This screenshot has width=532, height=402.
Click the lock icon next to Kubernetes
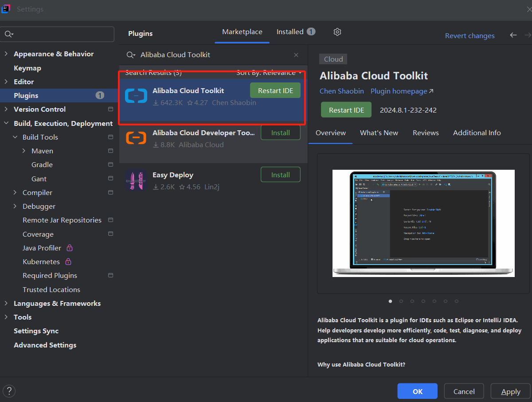[x=68, y=261]
